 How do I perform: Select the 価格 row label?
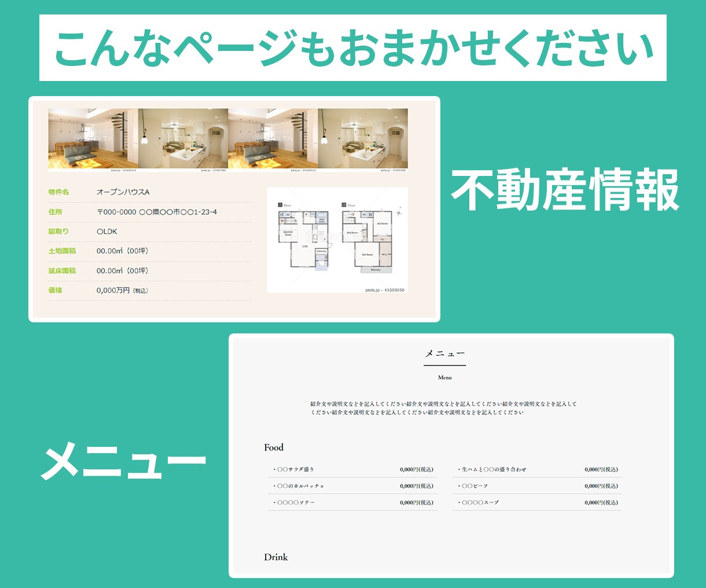tap(55, 291)
